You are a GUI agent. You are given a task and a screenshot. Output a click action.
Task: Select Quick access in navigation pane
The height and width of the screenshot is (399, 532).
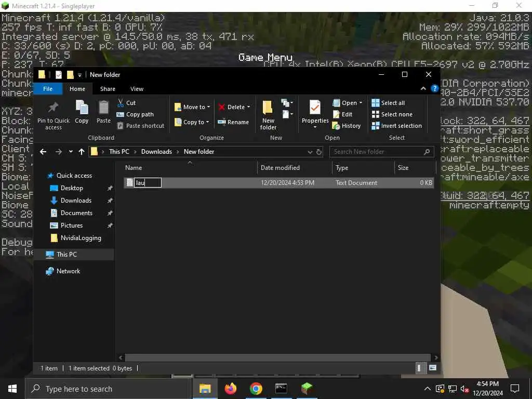coord(74,176)
